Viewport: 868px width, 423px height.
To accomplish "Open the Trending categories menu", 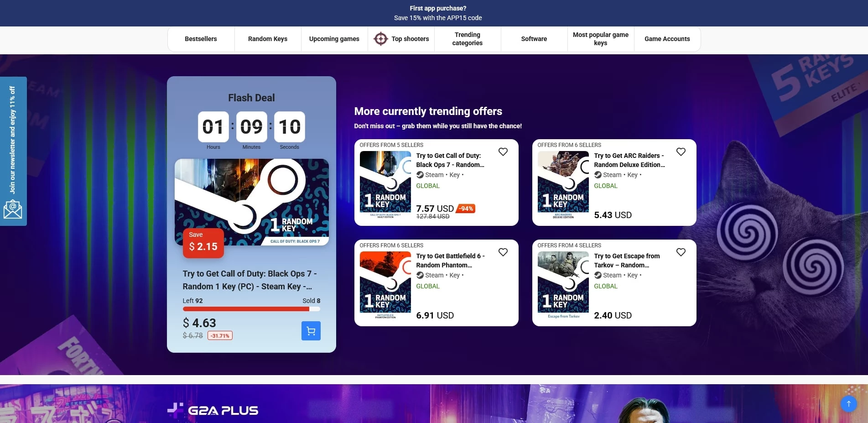I will click(467, 39).
